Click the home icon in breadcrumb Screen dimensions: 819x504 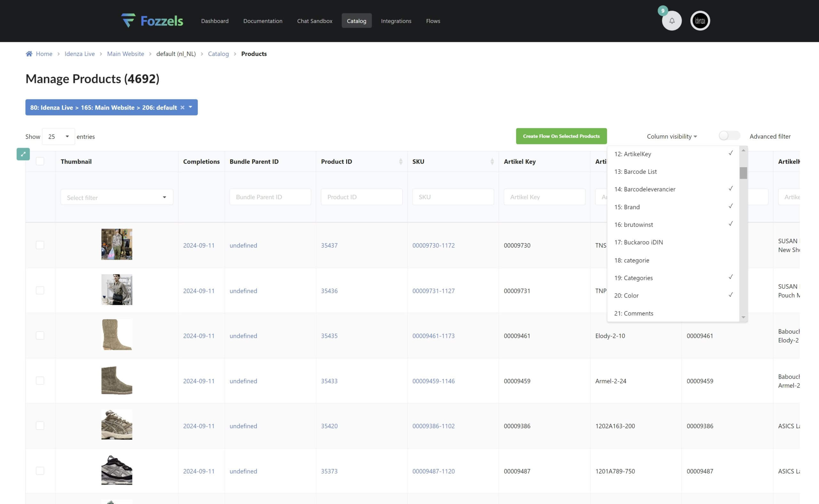click(x=29, y=54)
